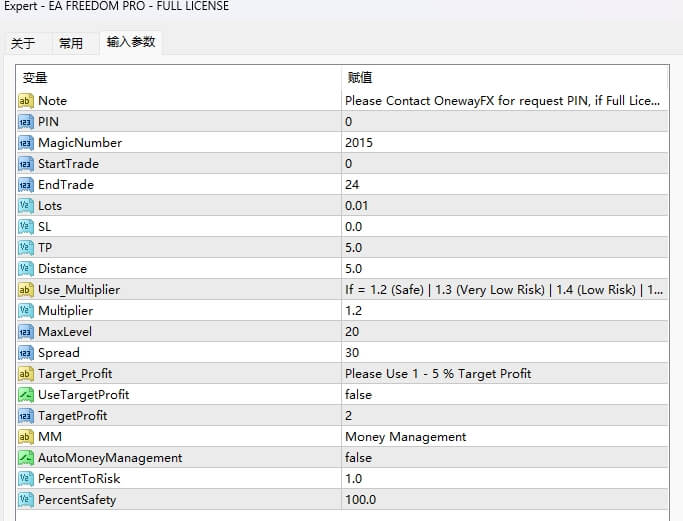Switch to the 关于 tab

pos(23,44)
